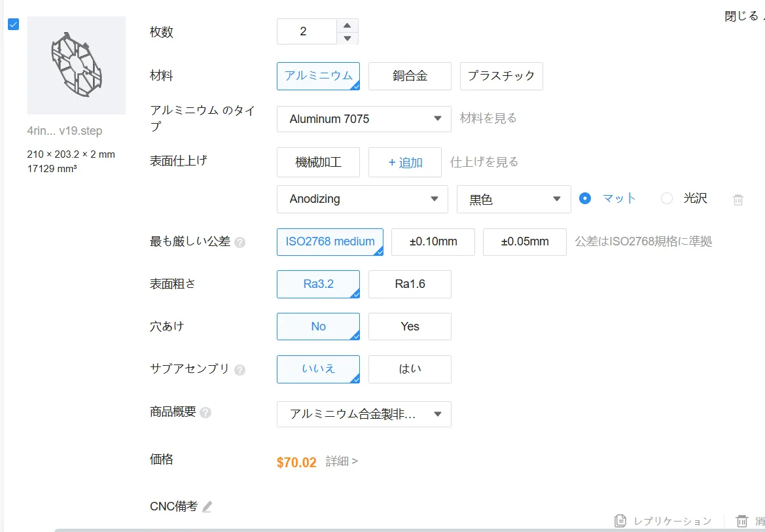Click the volume text 17129 mm³
Viewport: 765px width, 532px height.
click(52, 169)
